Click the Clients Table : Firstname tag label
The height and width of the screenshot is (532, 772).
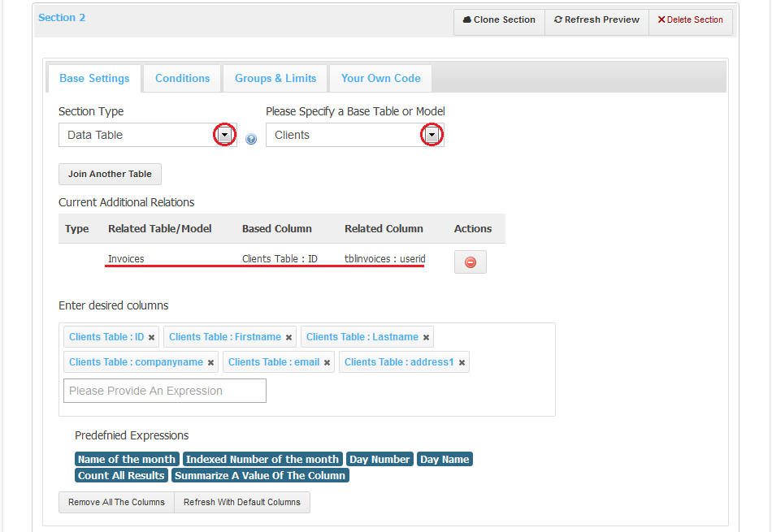point(225,337)
